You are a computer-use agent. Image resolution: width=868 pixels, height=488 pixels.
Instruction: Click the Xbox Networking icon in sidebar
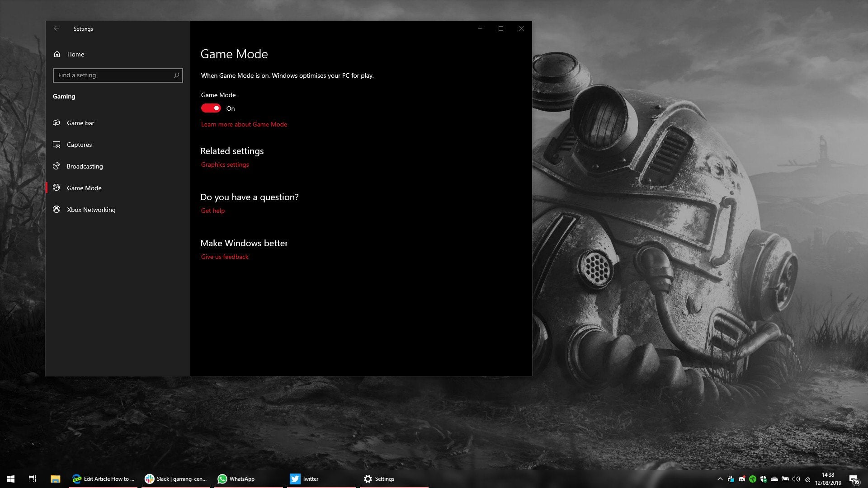click(57, 209)
